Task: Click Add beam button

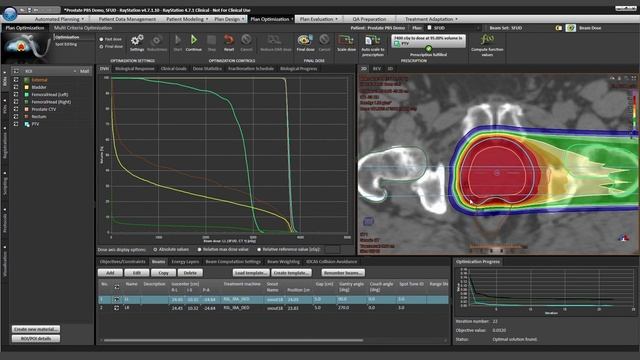Action: tap(110, 273)
